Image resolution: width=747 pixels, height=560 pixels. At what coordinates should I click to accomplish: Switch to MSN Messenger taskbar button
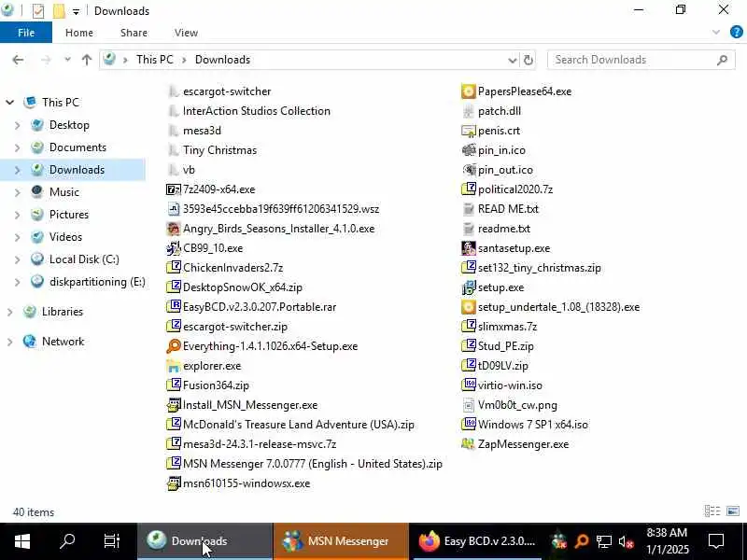pos(341,541)
